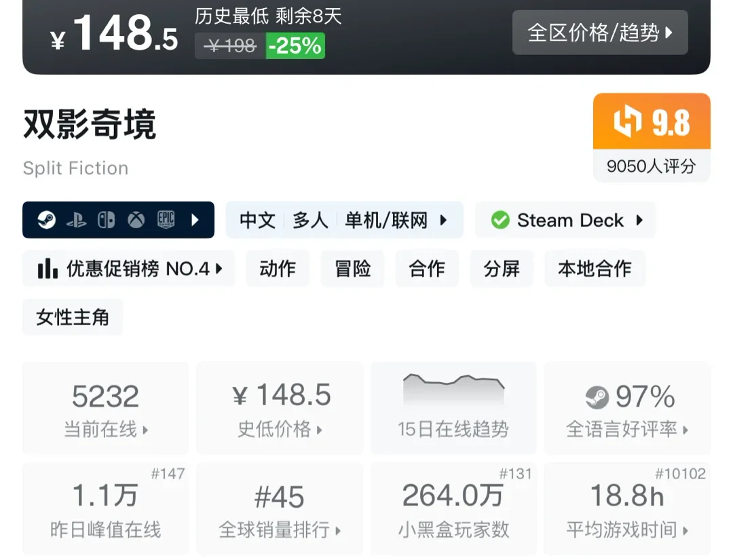Tap the -25% green discount badge

(x=295, y=46)
